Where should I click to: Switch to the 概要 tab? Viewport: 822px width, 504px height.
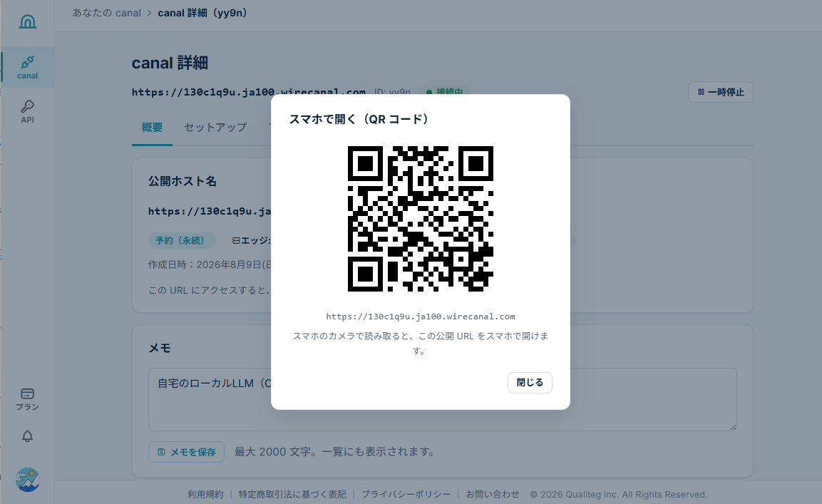pyautogui.click(x=152, y=128)
